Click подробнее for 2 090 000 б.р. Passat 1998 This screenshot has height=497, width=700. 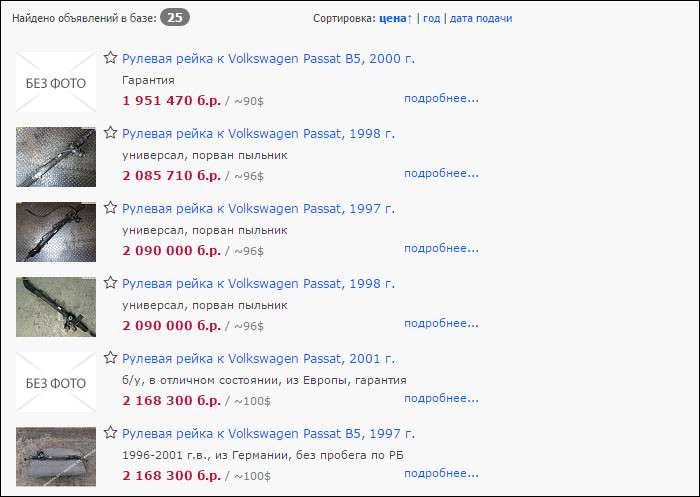point(441,323)
